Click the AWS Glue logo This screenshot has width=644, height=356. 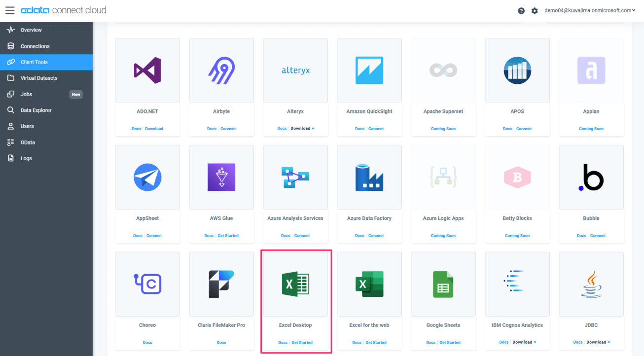coord(221,178)
